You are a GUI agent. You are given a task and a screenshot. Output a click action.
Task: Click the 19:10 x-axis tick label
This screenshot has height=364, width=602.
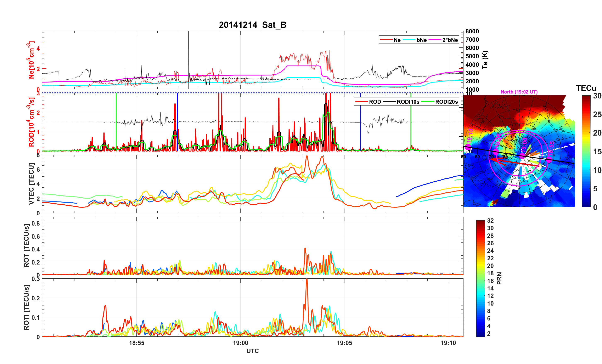(x=448, y=343)
